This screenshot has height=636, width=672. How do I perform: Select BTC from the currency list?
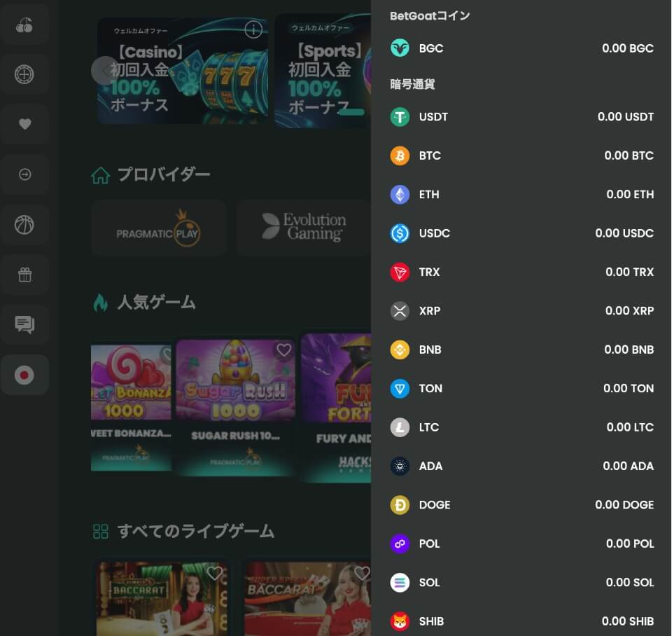(521, 155)
